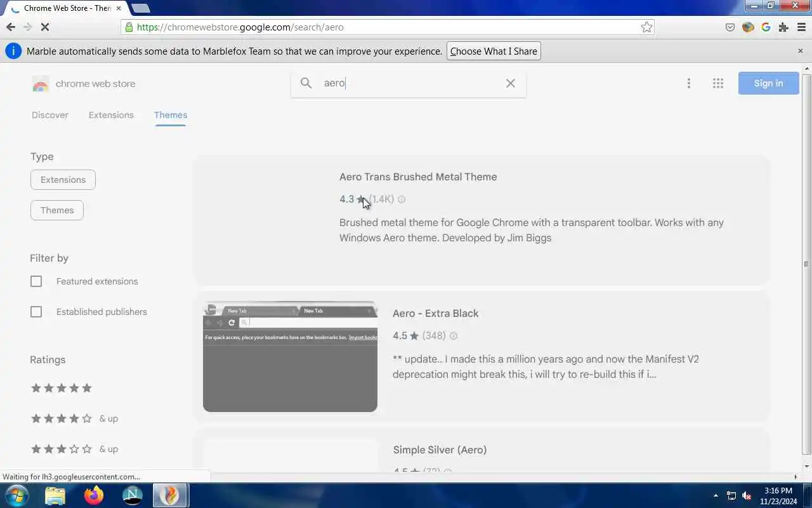Click the network tray icon
Screen dimensions: 812x508
[x=731, y=495]
